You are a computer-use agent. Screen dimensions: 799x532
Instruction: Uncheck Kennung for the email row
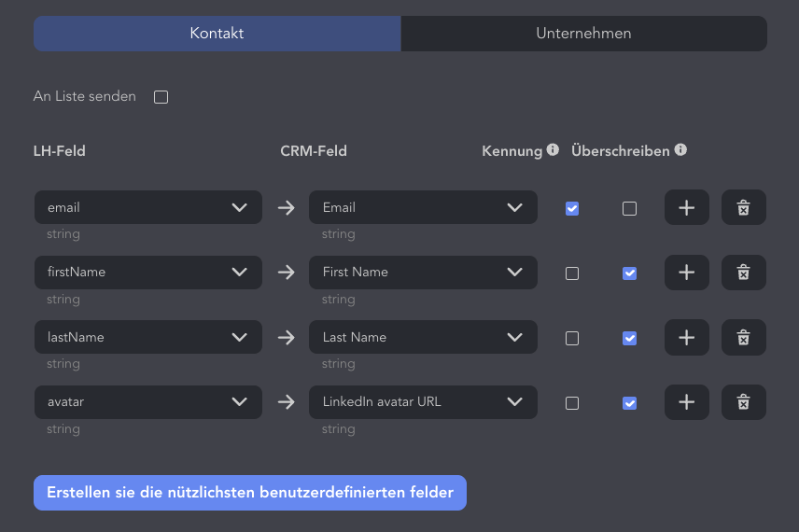click(572, 208)
